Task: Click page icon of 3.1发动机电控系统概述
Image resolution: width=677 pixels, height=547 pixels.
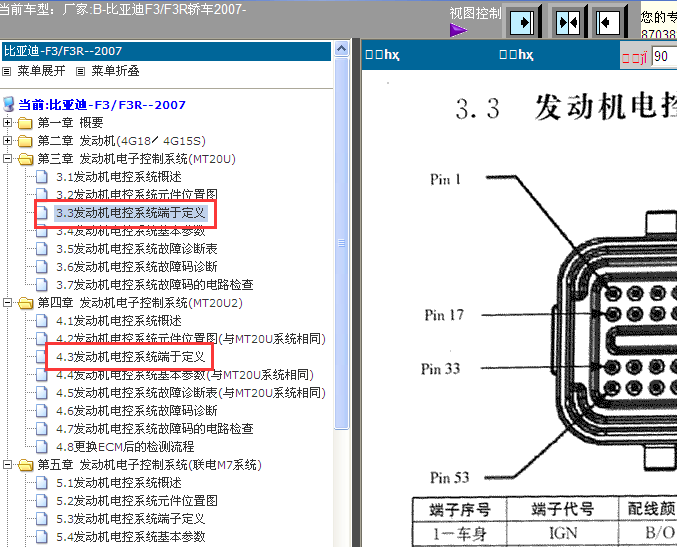Action: point(42,177)
